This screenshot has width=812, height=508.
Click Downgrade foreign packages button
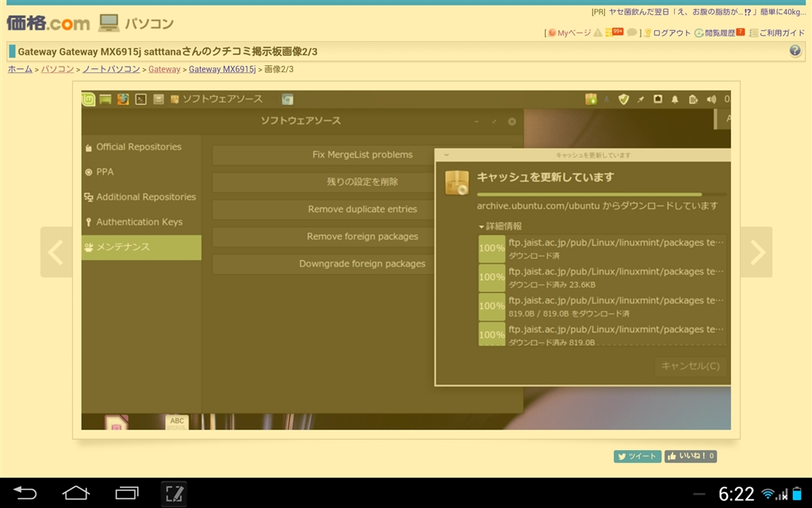pos(324,264)
